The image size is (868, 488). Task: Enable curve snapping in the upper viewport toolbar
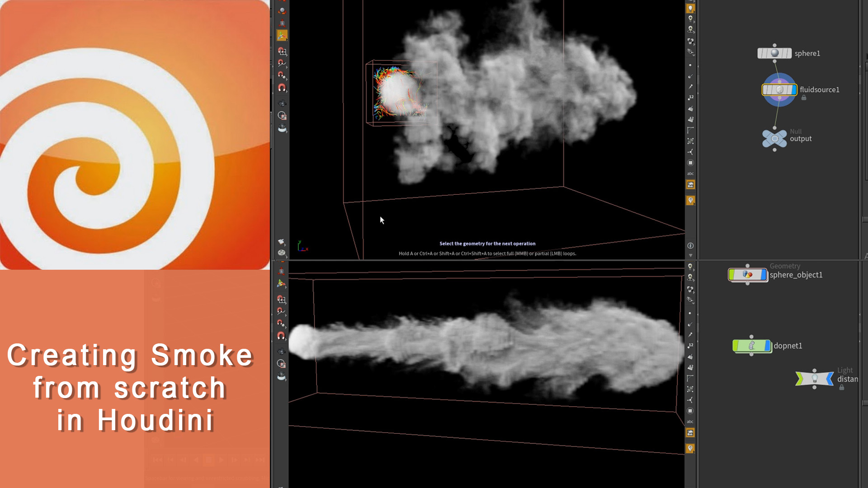[282, 63]
